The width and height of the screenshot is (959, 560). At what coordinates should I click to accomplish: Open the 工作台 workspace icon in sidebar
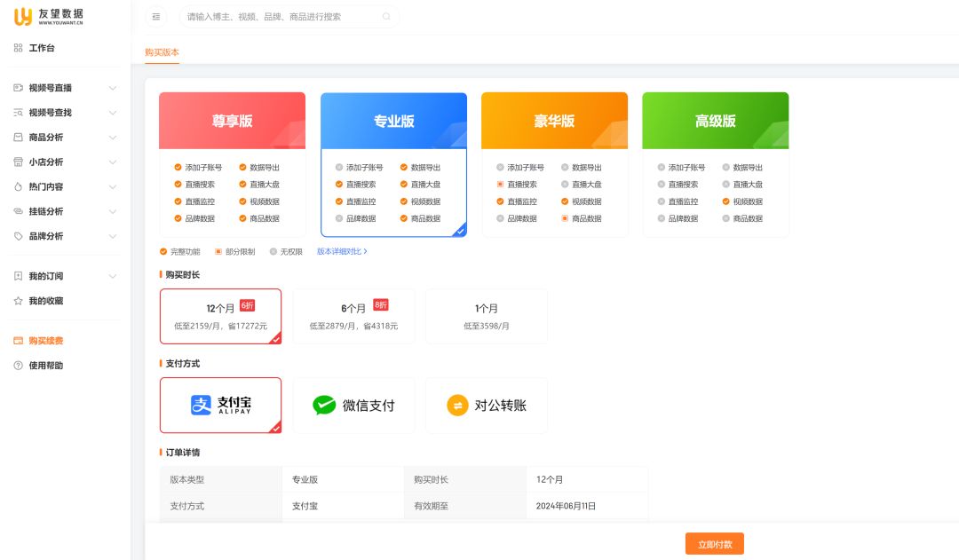point(18,48)
